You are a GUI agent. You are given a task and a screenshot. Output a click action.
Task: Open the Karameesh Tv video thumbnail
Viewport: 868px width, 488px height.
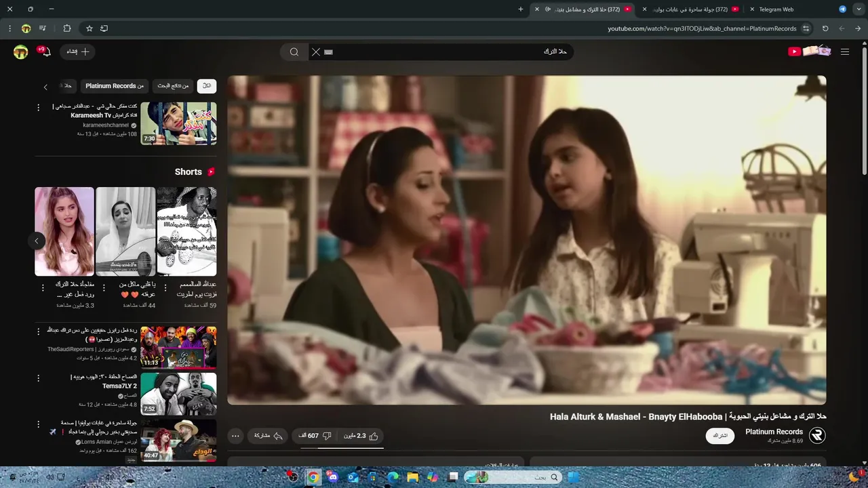178,123
